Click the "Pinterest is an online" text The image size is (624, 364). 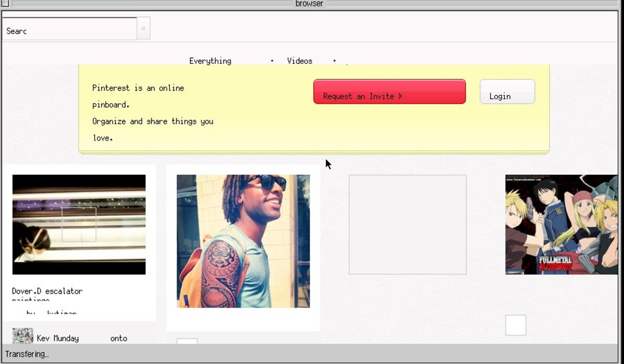138,88
